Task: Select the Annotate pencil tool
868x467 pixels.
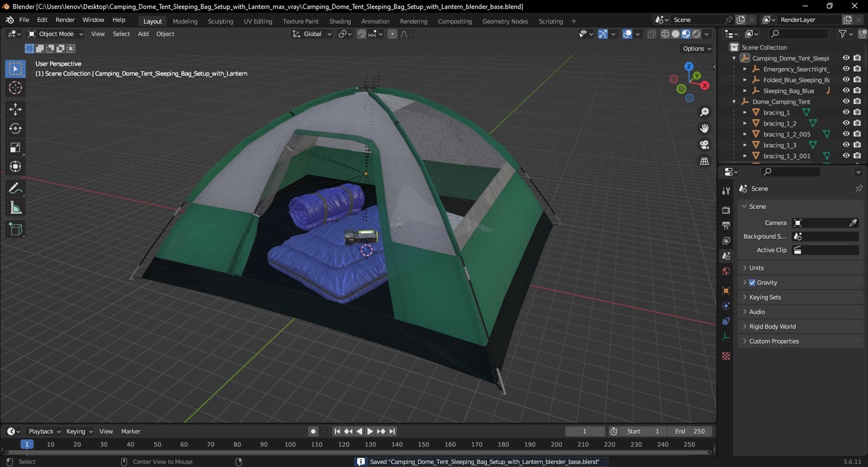Action: pyautogui.click(x=15, y=188)
